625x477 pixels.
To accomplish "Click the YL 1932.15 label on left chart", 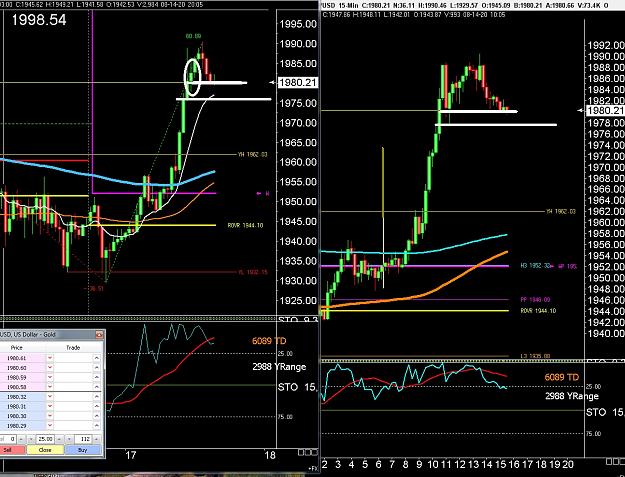I will point(253,272).
